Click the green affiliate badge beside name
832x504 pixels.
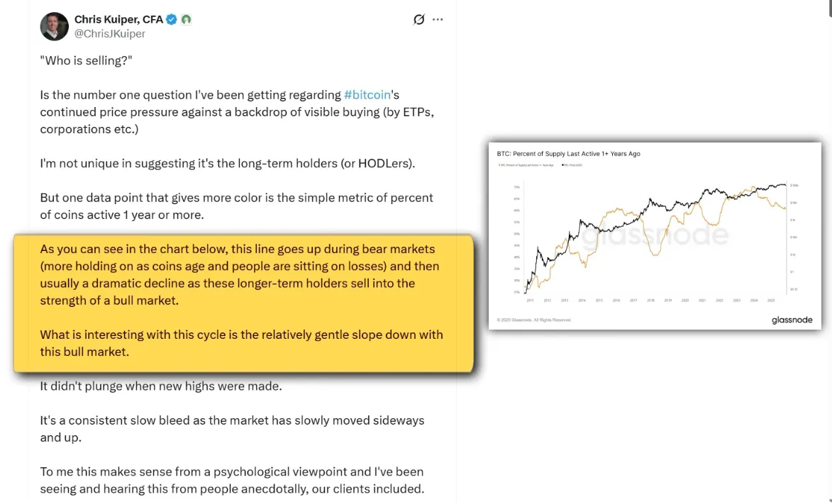coord(186,20)
